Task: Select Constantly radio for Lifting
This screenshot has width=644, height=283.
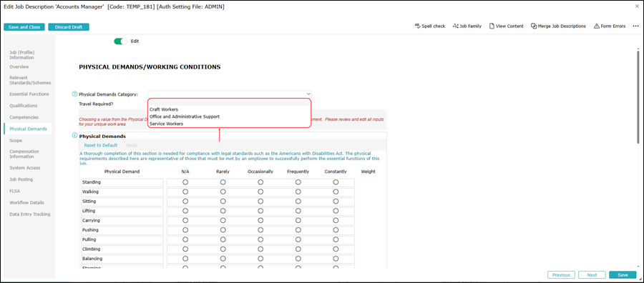Action: click(336, 211)
